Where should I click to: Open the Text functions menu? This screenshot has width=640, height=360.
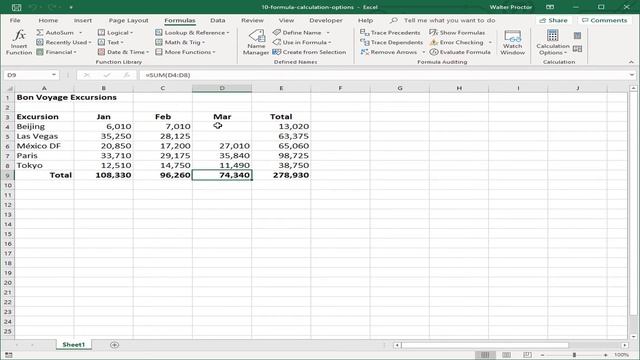tap(111, 42)
